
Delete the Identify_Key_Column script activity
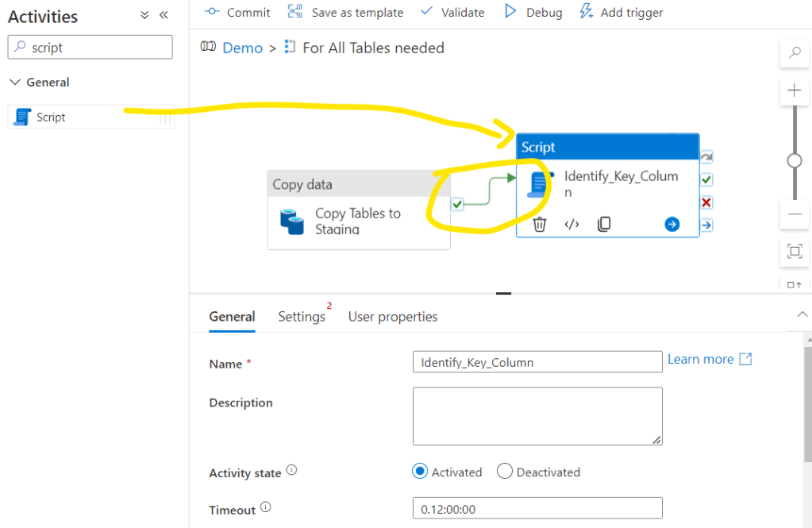(540, 224)
